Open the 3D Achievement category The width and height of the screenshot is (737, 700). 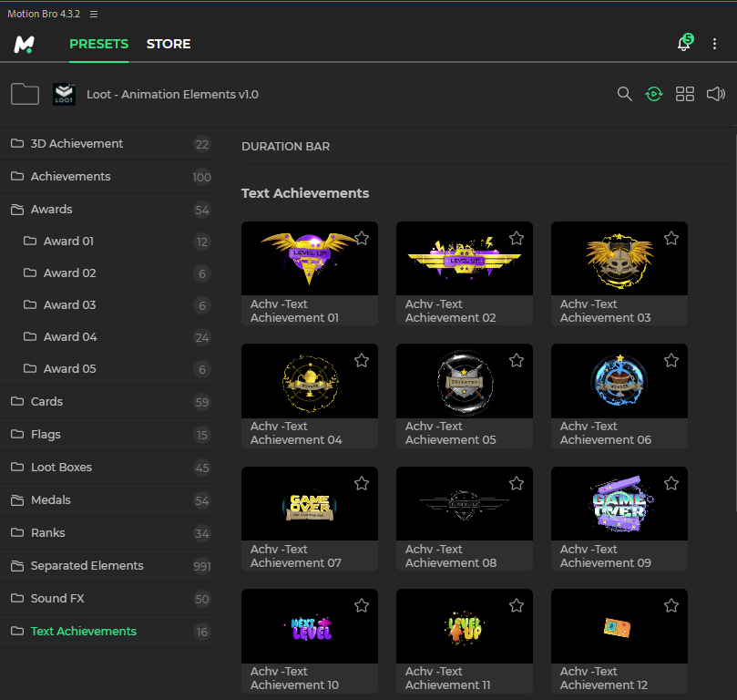click(107, 144)
